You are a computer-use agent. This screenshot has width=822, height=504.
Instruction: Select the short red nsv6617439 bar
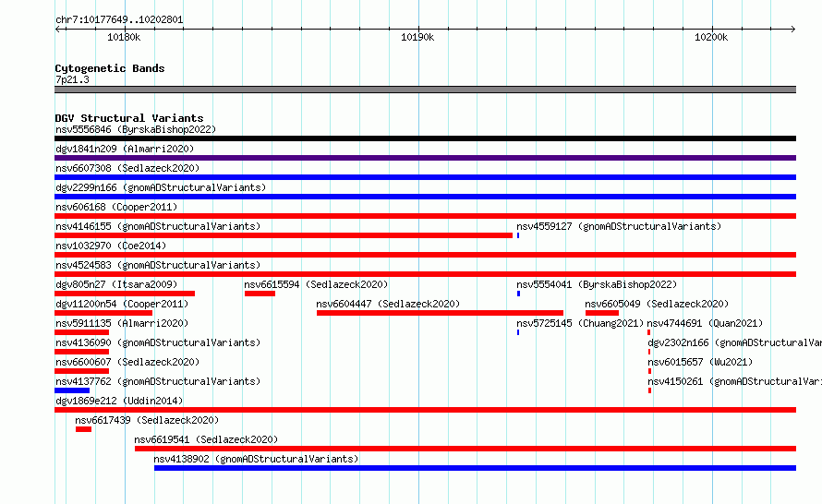(83, 429)
